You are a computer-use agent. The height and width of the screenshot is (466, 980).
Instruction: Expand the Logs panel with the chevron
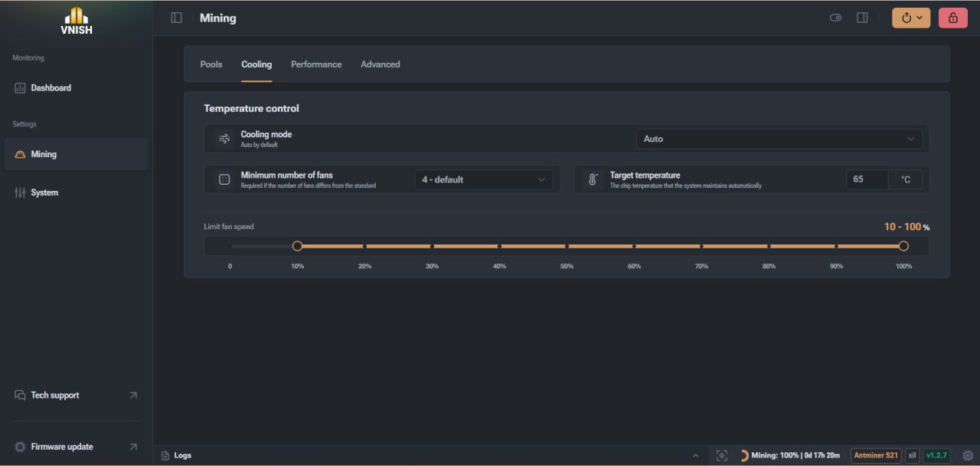coord(695,455)
